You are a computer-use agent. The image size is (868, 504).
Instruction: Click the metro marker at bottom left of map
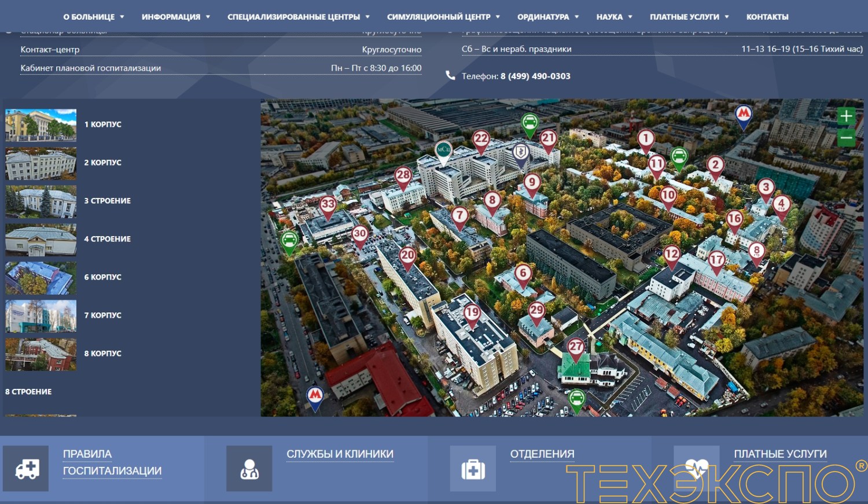[315, 398]
